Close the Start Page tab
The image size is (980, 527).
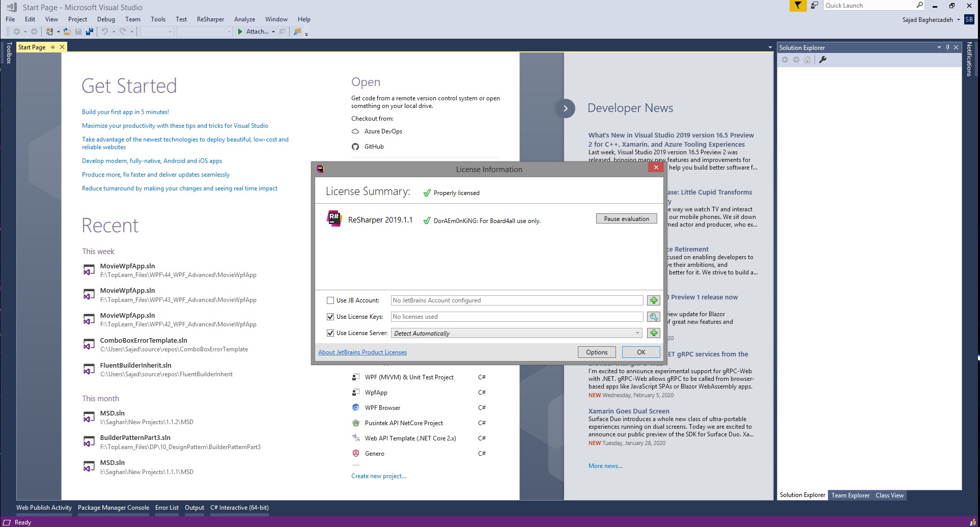point(62,47)
